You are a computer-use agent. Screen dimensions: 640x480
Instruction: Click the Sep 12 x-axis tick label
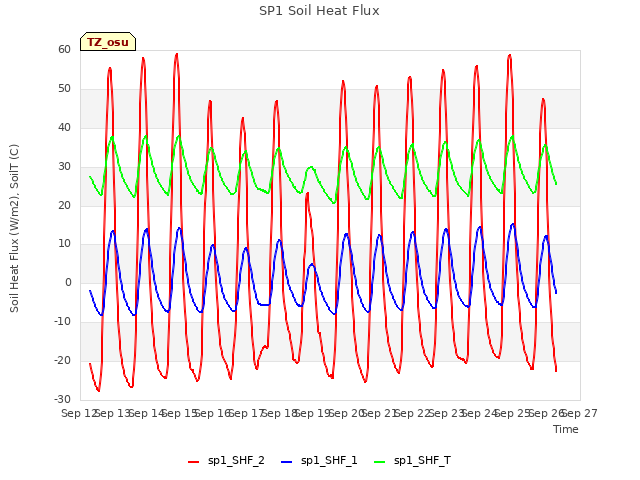(79, 413)
